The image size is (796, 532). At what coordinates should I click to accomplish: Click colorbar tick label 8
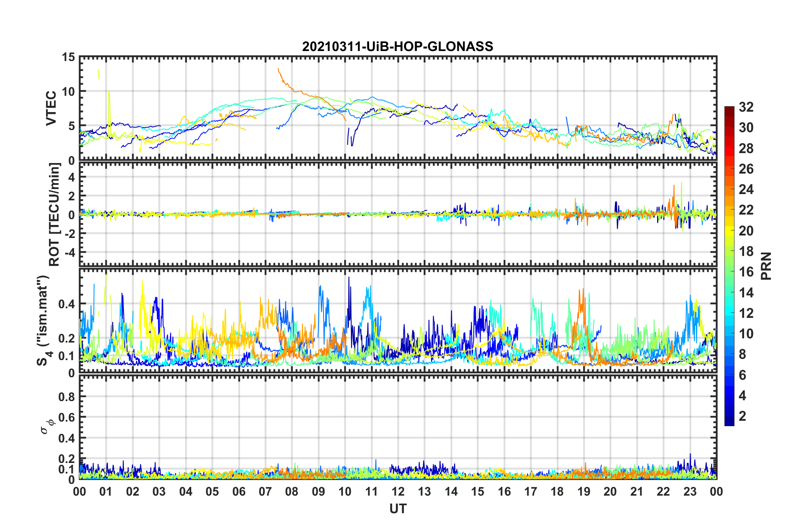(742, 354)
